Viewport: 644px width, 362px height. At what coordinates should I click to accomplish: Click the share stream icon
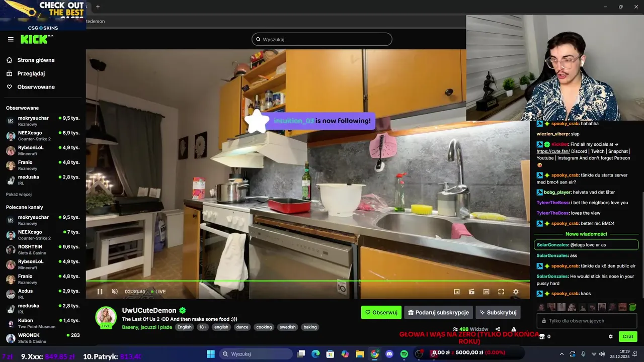pos(498,329)
